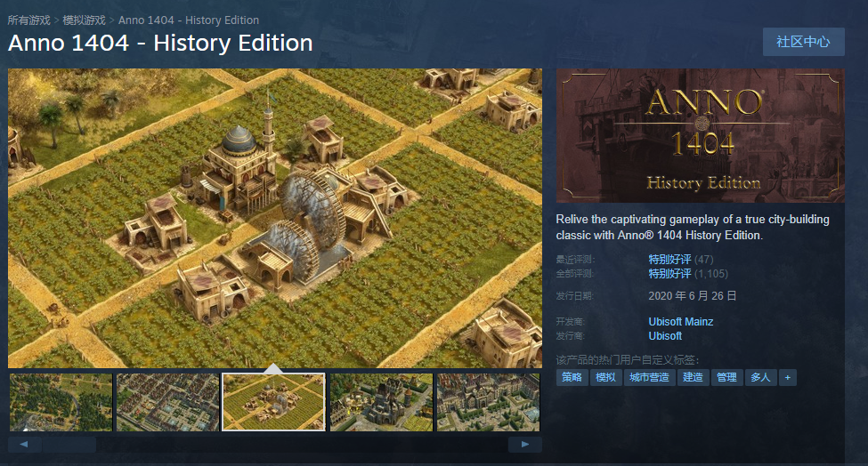The height and width of the screenshot is (466, 868).
Task: Click the 多人 tag
Action: [x=760, y=378]
